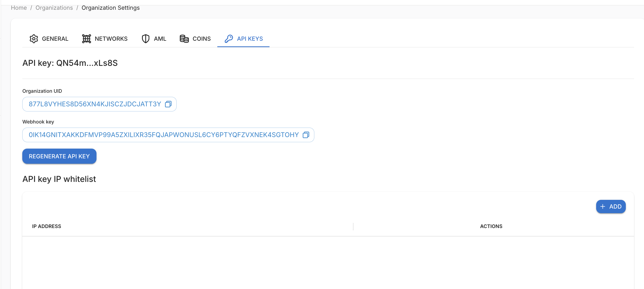The image size is (644, 289).
Task: Open Organizations breadcrumb link
Action: click(x=54, y=8)
